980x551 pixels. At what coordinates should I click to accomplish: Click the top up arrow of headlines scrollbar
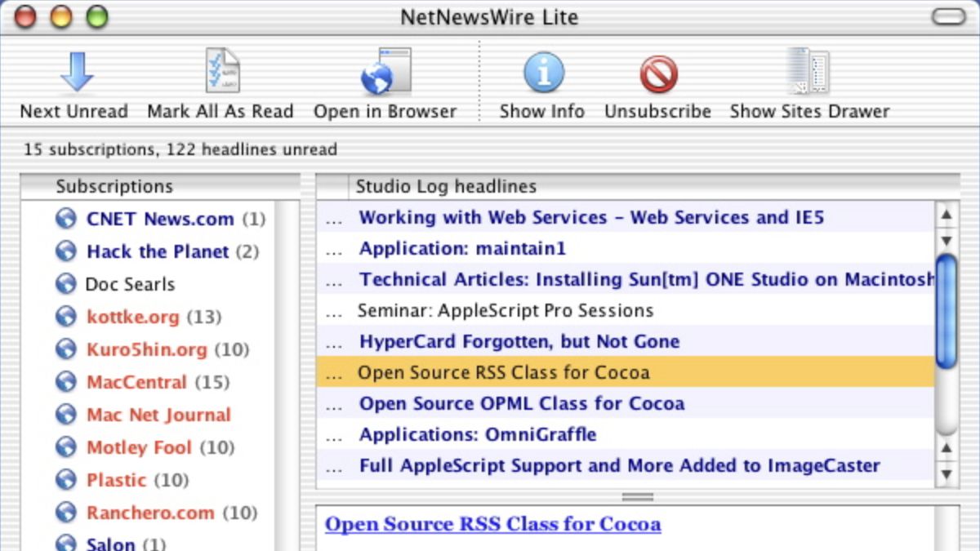click(947, 215)
